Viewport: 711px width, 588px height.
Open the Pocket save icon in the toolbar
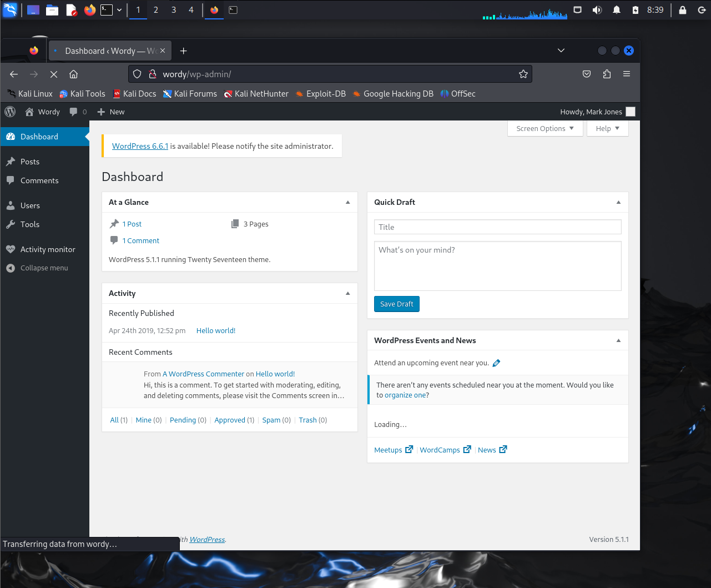click(x=587, y=74)
